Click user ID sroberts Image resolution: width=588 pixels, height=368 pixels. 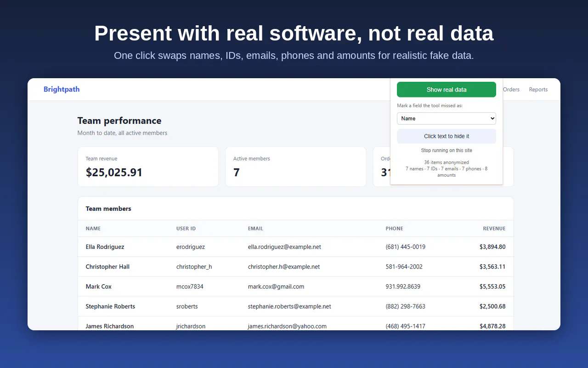(187, 306)
